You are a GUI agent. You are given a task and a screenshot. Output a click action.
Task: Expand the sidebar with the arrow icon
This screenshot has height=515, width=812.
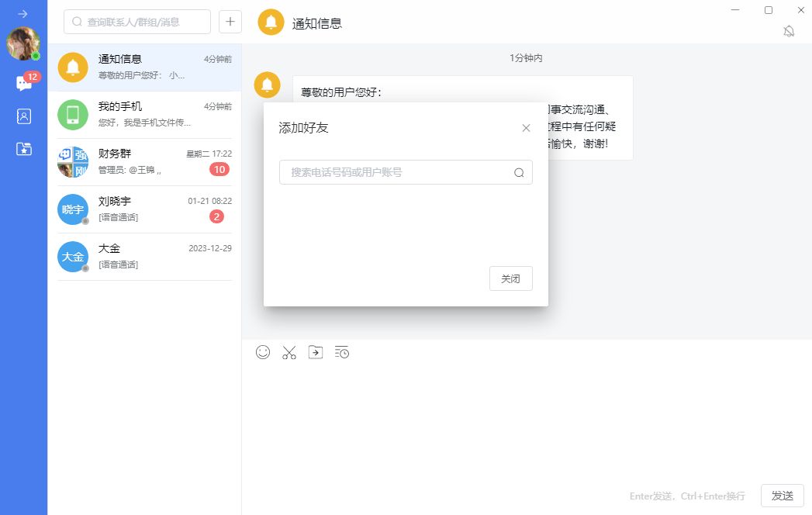tap(23, 14)
